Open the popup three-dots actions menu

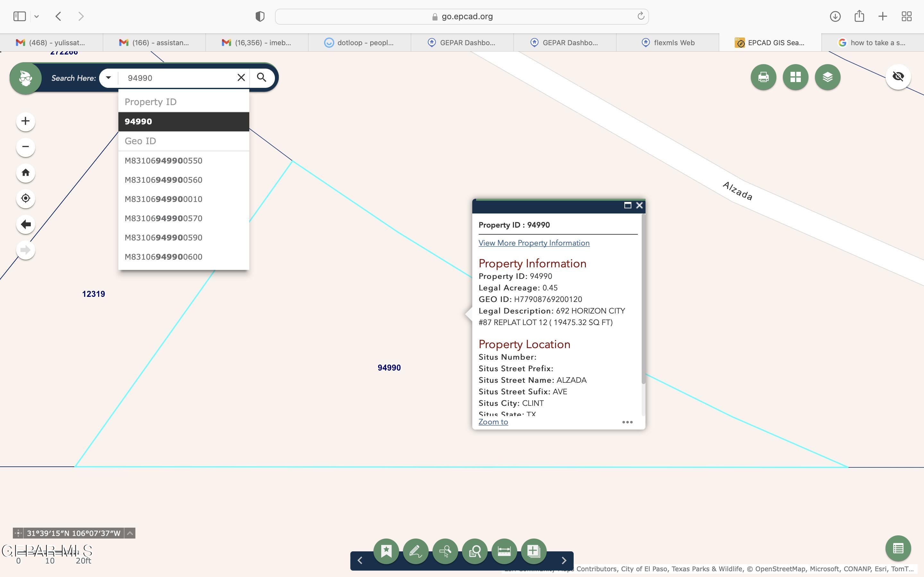[x=627, y=422]
